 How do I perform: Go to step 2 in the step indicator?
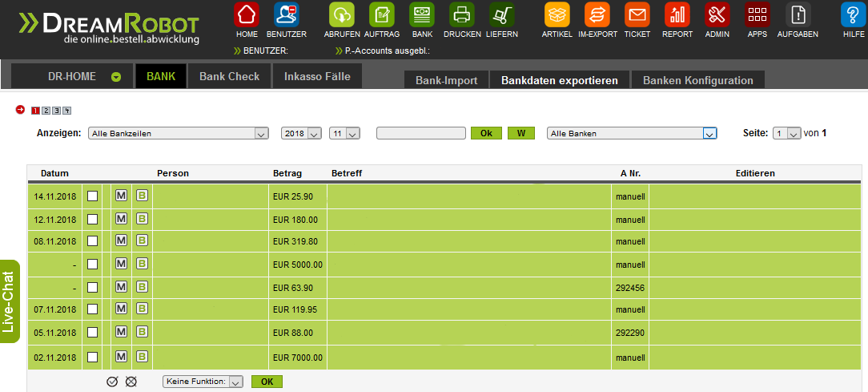[46, 111]
